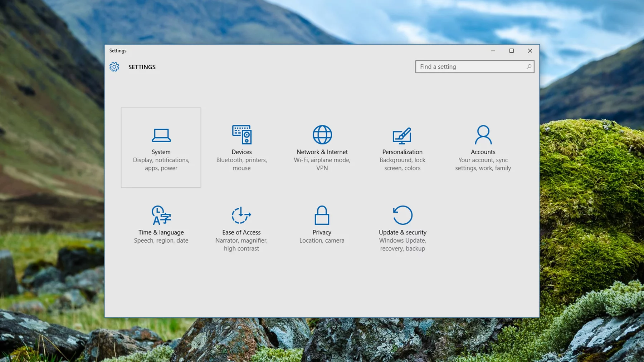Open Accounts to manage sync settings
Image resolution: width=644 pixels, height=362 pixels.
tap(483, 147)
